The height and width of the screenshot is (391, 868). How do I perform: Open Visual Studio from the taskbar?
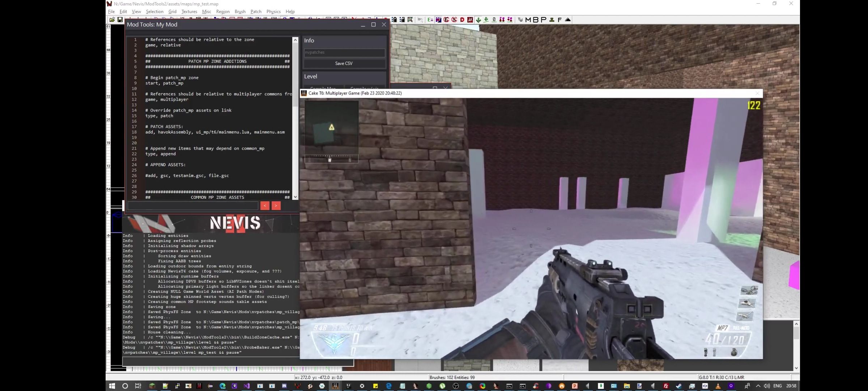pos(247,386)
